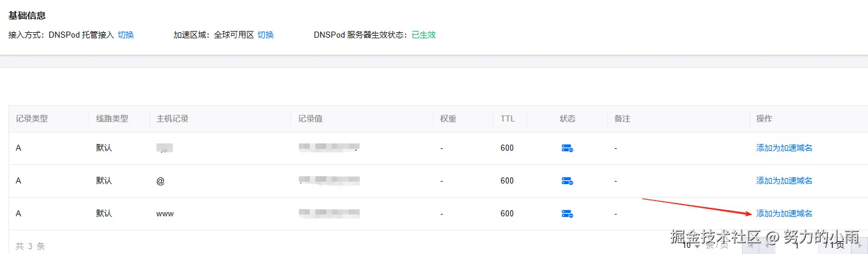
Task: Click the 操作 column header
Action: click(764, 118)
